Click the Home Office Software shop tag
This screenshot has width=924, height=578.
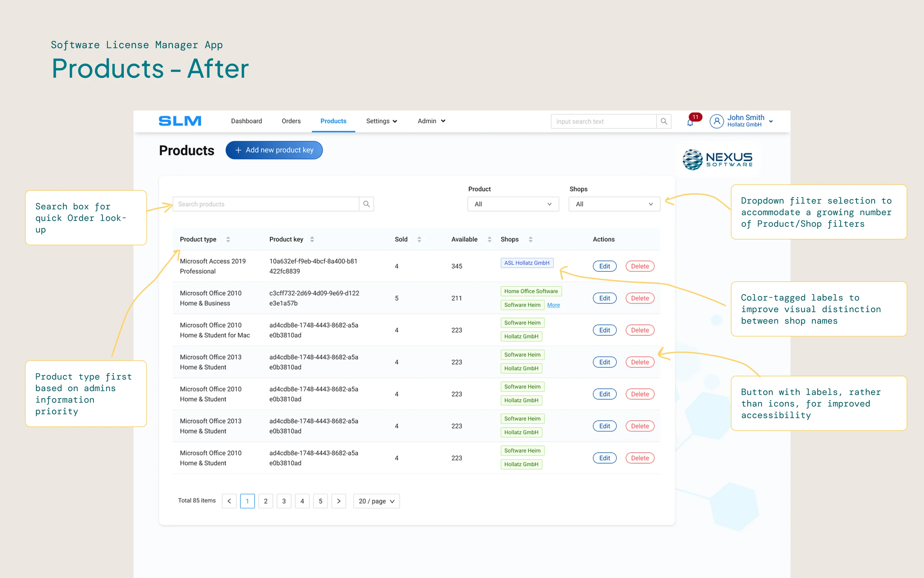point(531,291)
